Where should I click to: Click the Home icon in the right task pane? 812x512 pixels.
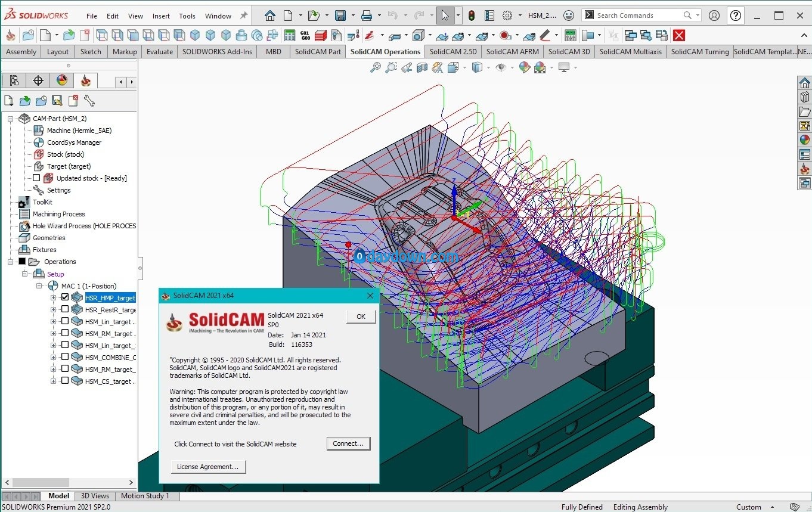coord(805,83)
